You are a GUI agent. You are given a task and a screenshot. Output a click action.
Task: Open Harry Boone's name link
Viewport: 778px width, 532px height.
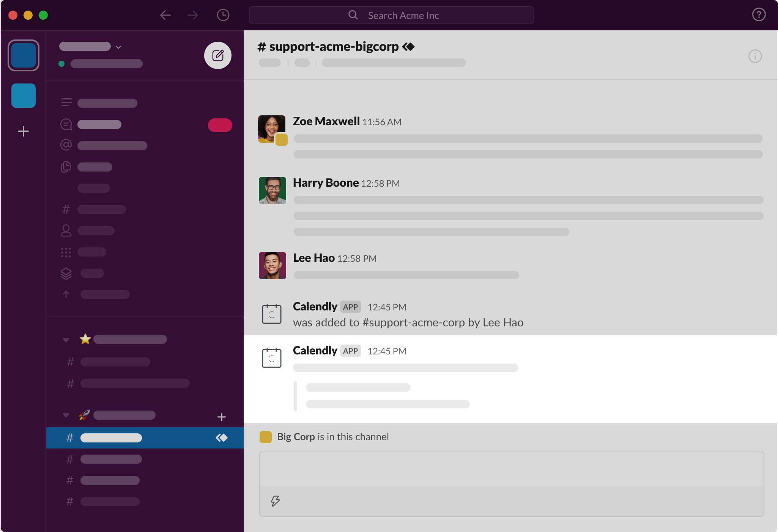pos(326,183)
